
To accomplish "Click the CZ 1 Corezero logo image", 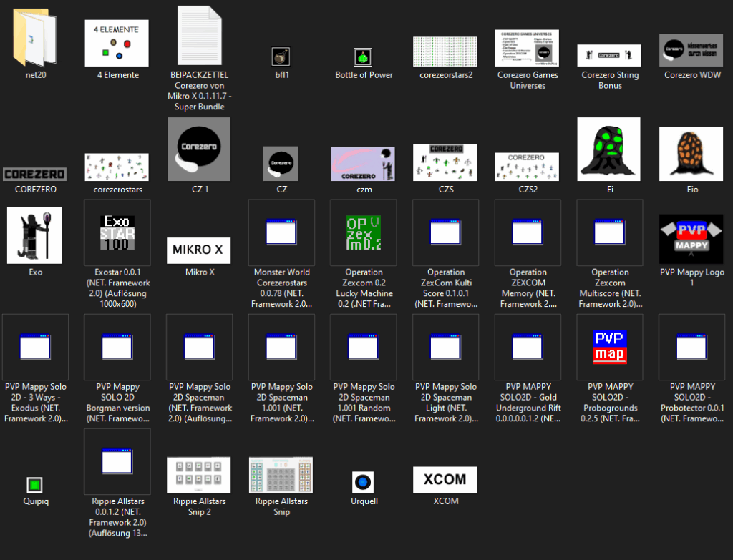I will click(198, 149).
